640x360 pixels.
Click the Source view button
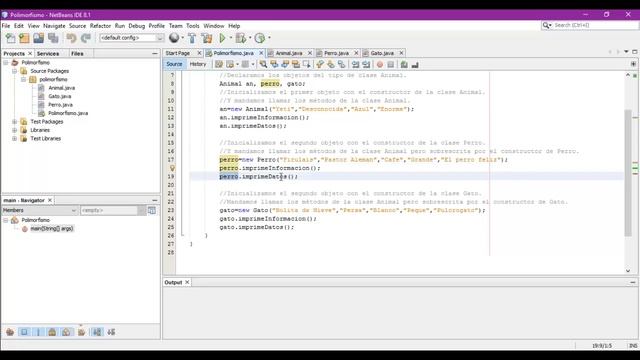[x=174, y=64]
